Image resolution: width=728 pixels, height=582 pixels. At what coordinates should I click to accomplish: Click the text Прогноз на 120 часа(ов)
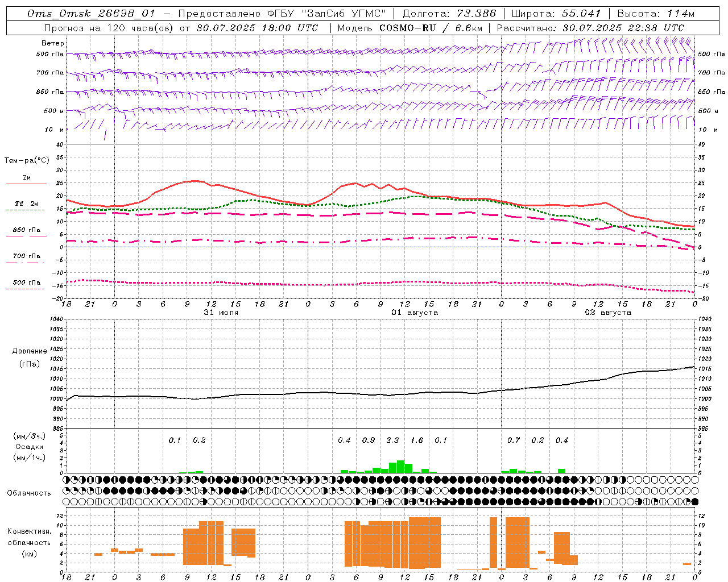[109, 28]
